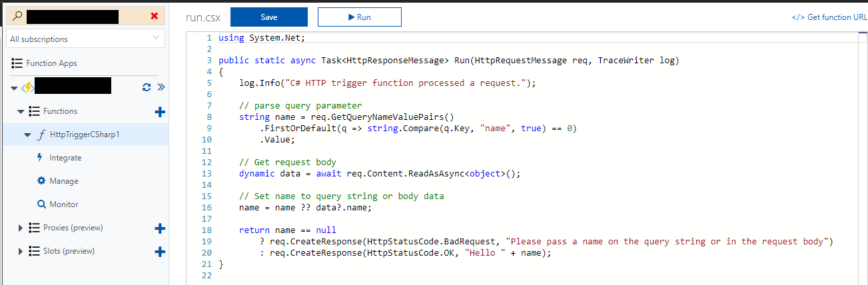Click the HttpStatusCode.OK response line

(x=406, y=253)
